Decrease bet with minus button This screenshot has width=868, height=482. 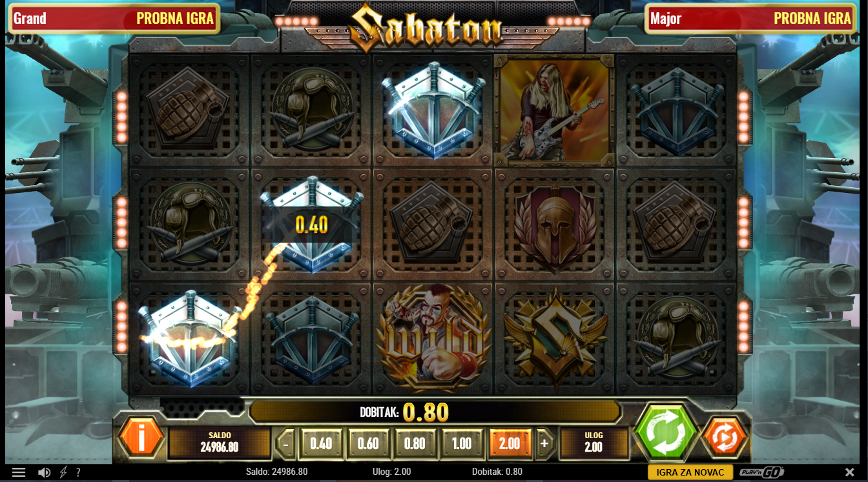286,444
